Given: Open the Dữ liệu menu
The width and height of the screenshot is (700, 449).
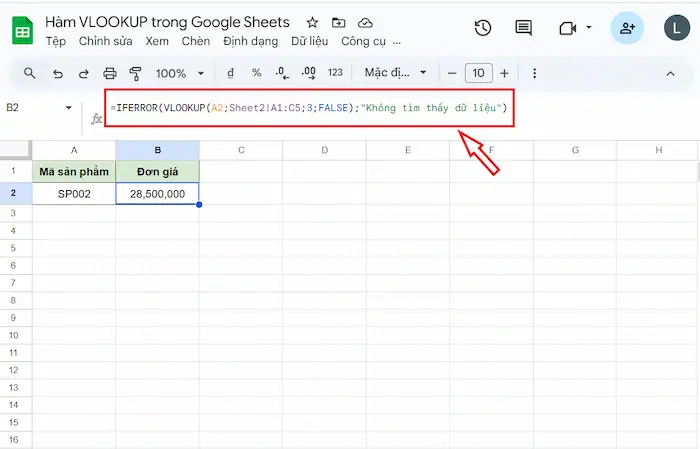Looking at the screenshot, I should click(x=309, y=42).
